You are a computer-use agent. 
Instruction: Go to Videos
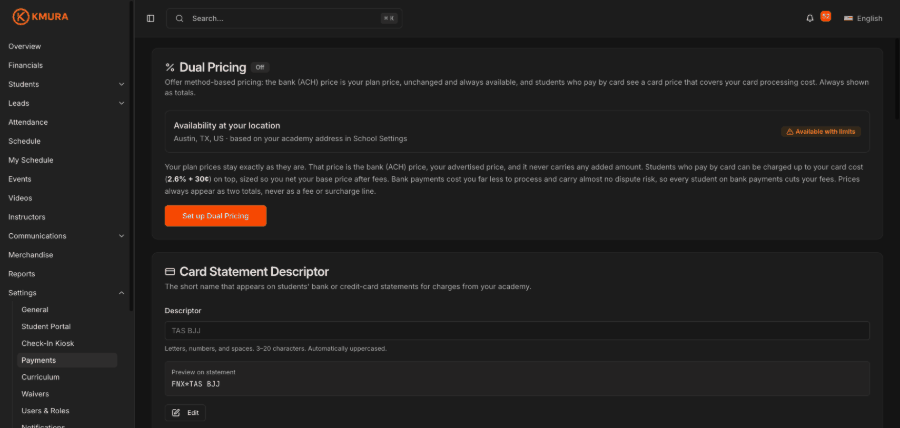[20, 198]
